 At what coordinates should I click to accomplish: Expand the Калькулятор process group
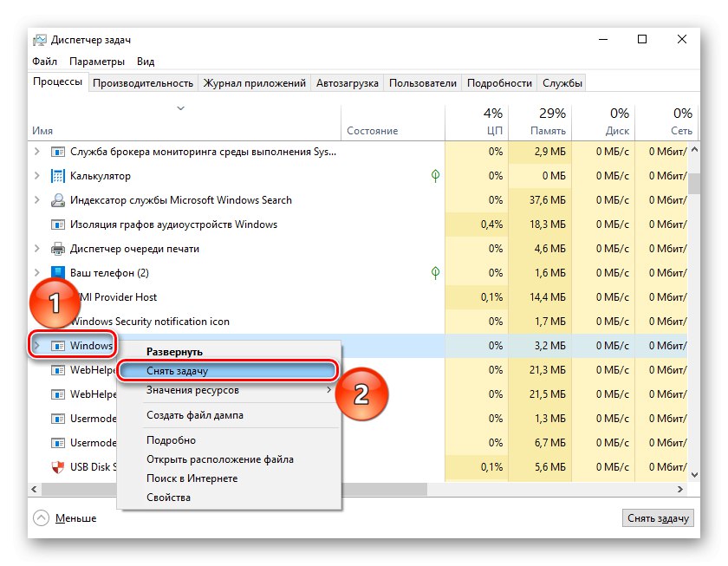point(37,175)
